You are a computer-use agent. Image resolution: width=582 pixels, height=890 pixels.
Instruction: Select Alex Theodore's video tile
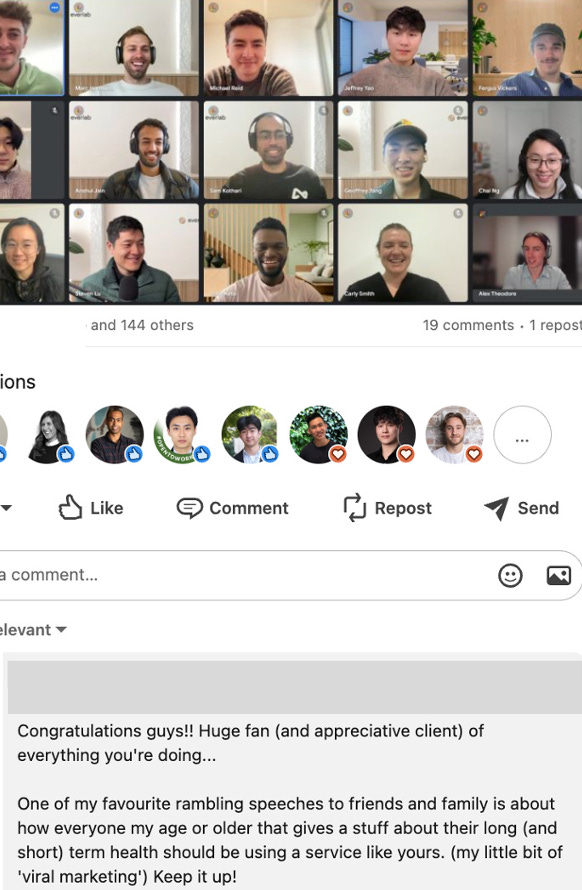pyautogui.click(x=527, y=253)
